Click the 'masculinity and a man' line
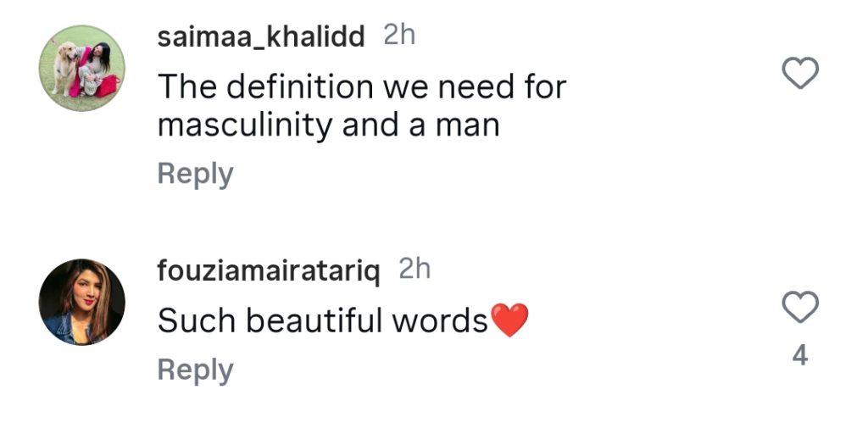Image resolution: width=868 pixels, height=423 pixels. tap(329, 125)
